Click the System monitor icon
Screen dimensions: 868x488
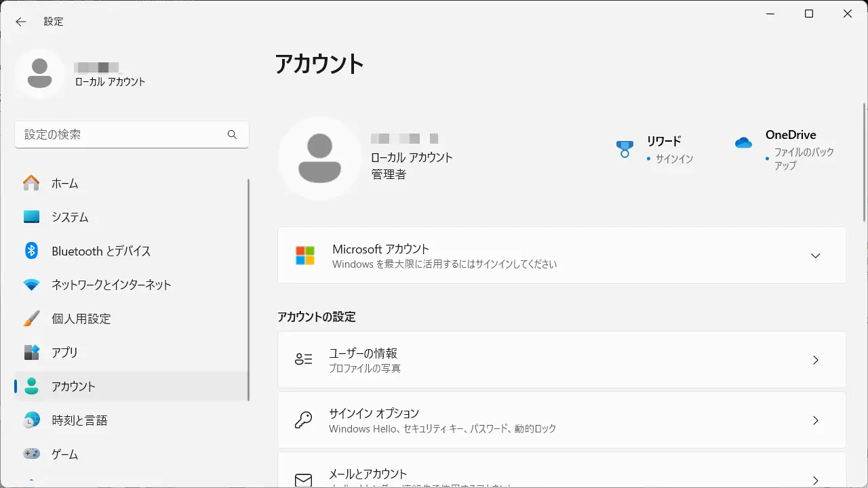coord(31,217)
